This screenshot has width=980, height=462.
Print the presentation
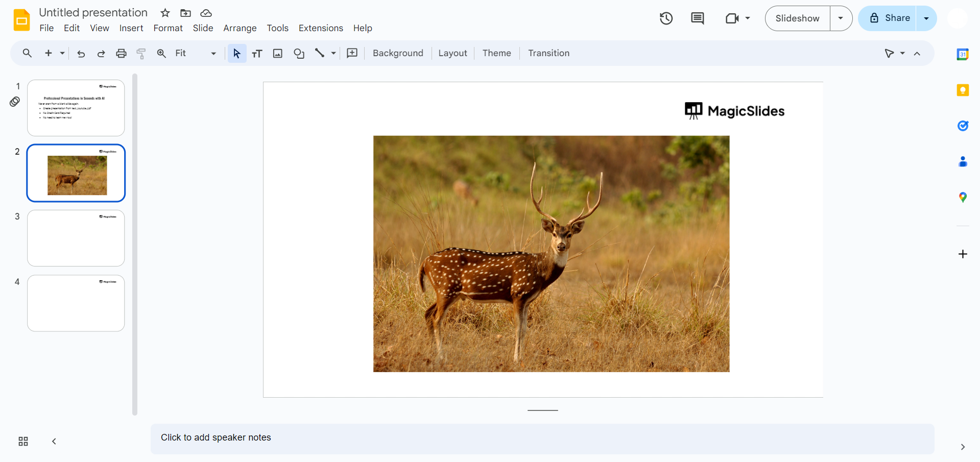tap(121, 53)
